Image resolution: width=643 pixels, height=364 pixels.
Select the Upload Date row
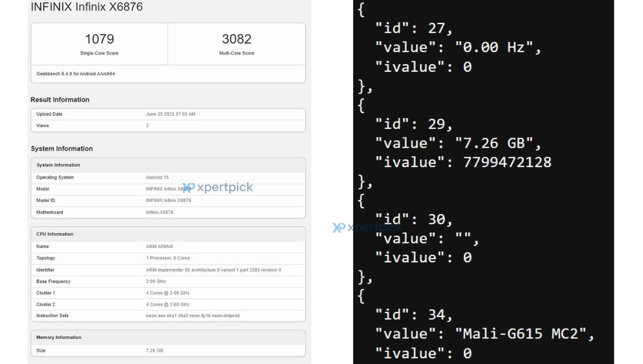[x=168, y=114]
